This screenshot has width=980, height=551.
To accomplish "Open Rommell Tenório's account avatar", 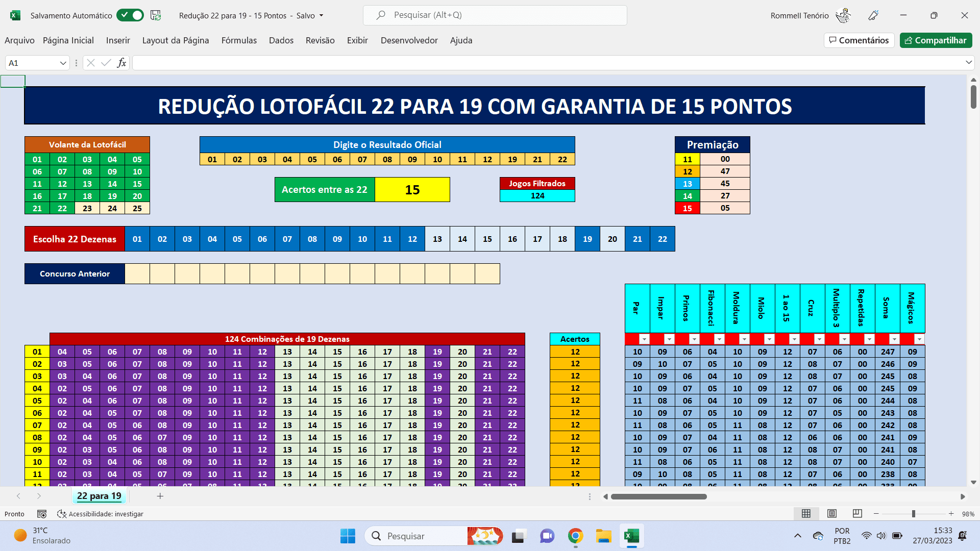I will [x=843, y=15].
